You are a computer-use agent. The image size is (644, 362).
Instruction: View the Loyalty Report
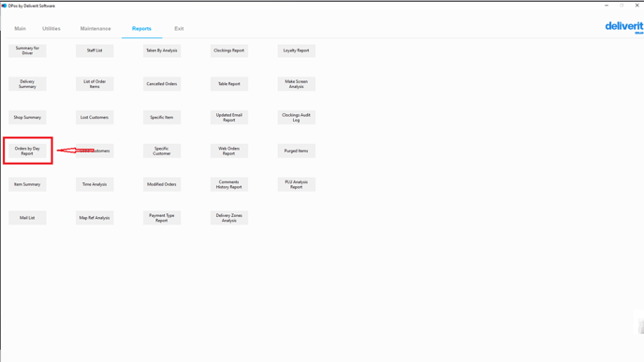pos(296,51)
